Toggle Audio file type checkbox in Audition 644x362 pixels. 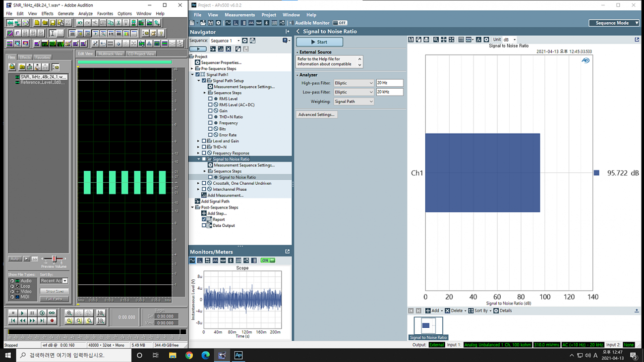[12, 281]
